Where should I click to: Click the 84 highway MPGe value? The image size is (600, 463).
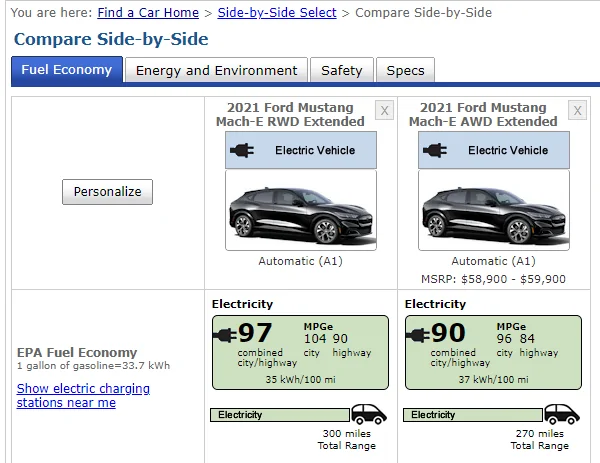tap(527, 339)
